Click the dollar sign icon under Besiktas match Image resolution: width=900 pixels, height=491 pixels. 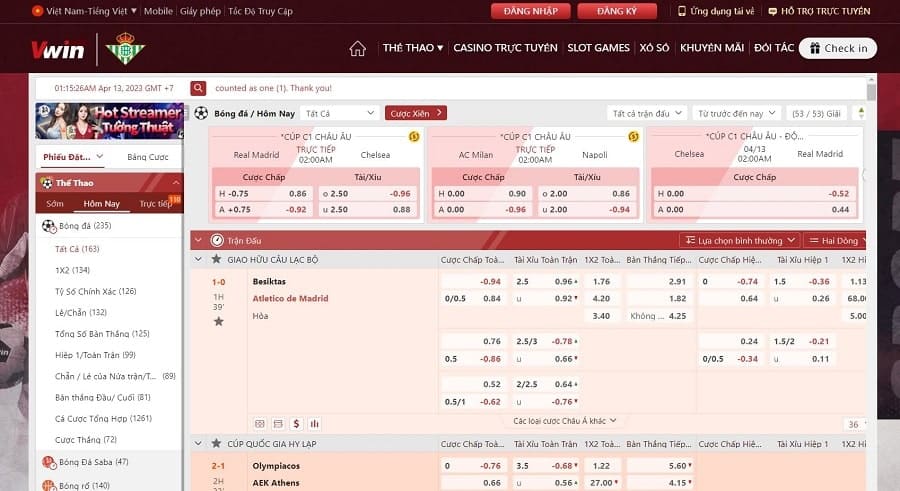coord(296,424)
